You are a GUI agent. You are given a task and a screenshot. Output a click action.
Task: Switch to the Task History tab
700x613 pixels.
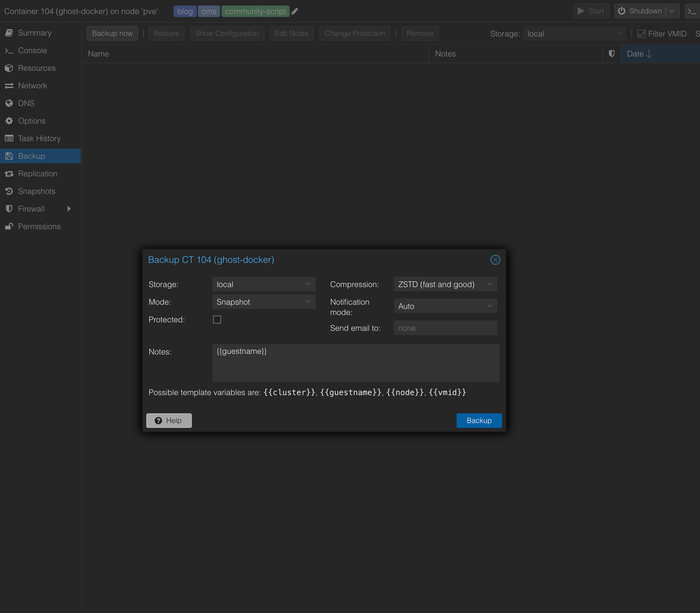[x=39, y=139]
